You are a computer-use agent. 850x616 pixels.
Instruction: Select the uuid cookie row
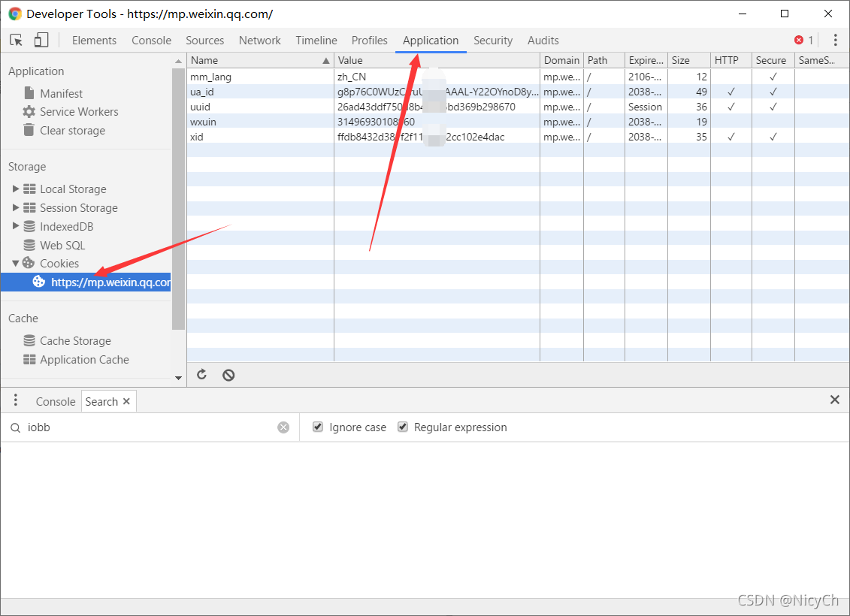click(518, 107)
